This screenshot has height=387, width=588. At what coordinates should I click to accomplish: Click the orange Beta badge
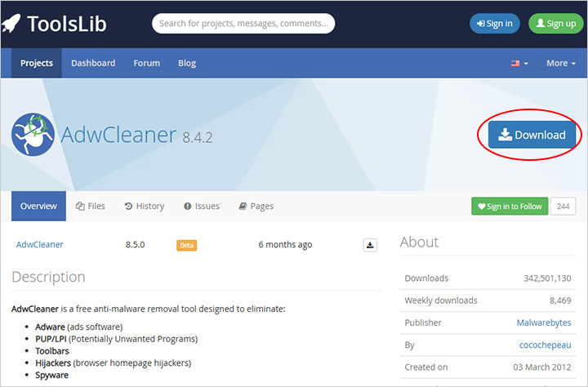tap(187, 245)
